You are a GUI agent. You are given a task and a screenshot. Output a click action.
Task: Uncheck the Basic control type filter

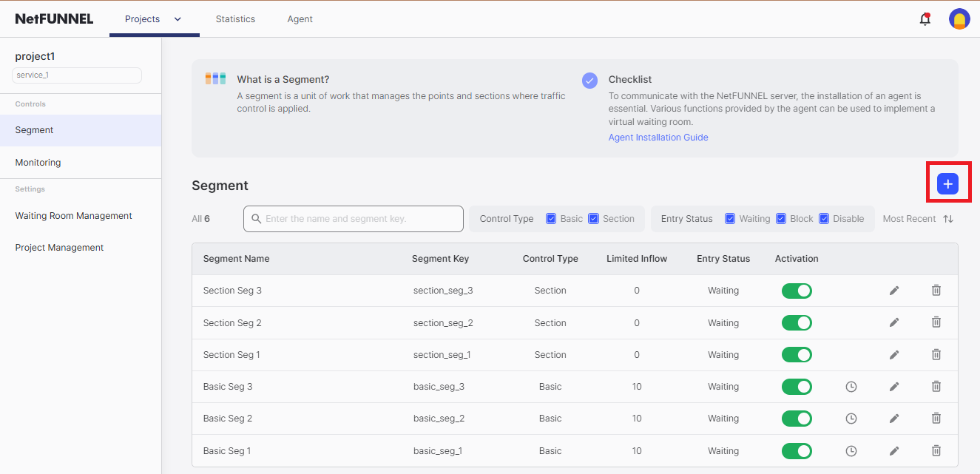coord(550,218)
